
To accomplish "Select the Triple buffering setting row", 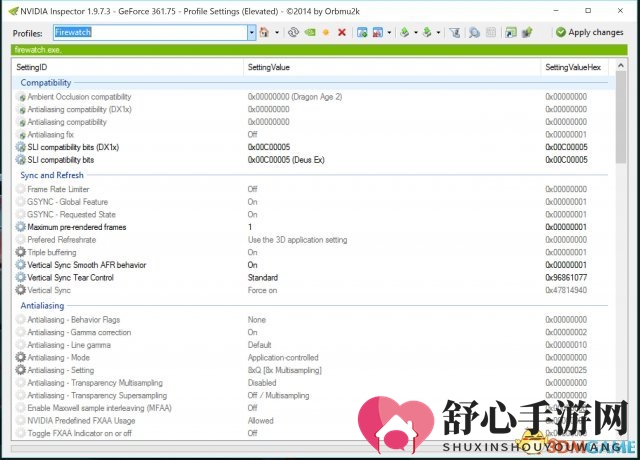I will click(313, 252).
